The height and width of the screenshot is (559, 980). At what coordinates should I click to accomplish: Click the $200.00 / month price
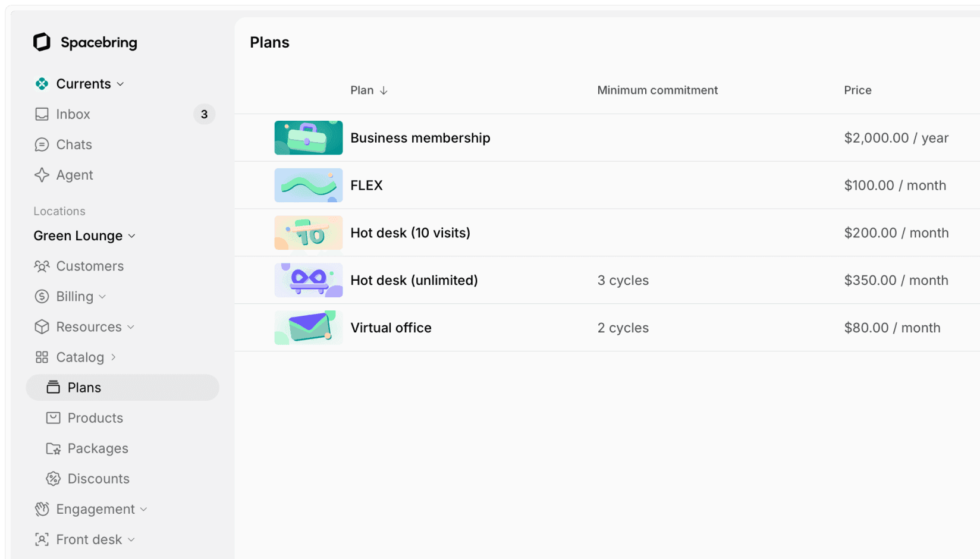tap(896, 233)
